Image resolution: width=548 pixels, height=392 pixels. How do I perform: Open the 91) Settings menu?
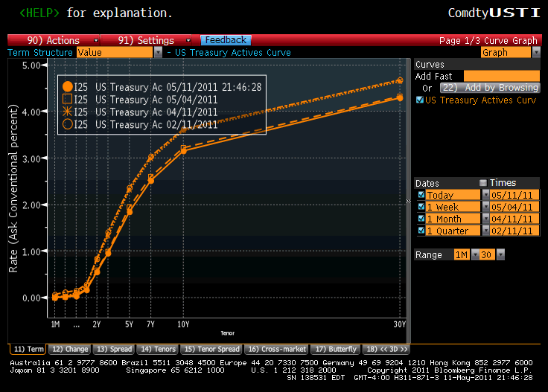click(146, 40)
